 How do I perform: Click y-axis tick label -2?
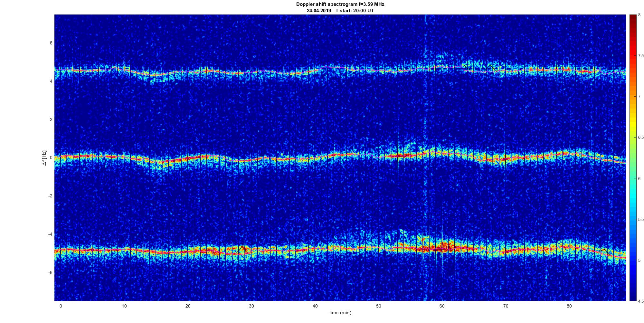click(x=50, y=196)
